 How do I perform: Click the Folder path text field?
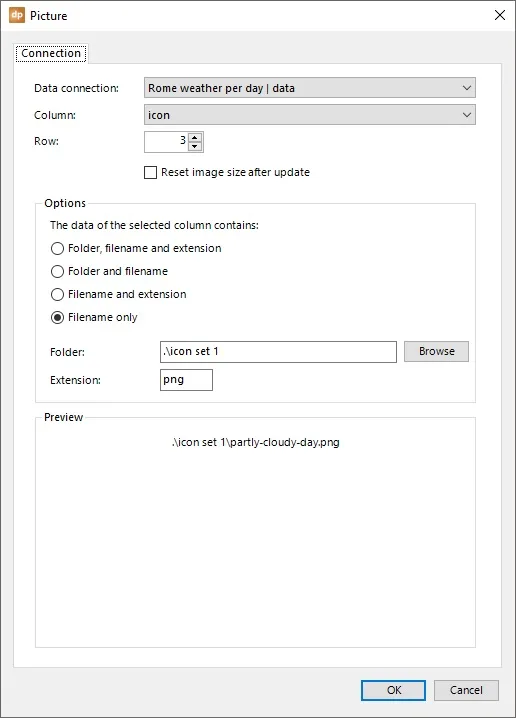(x=278, y=352)
